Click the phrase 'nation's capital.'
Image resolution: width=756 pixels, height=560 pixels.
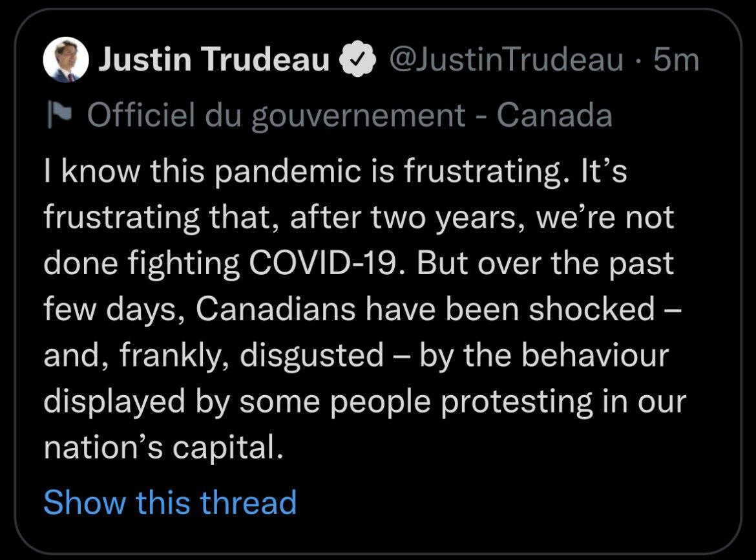pyautogui.click(x=163, y=448)
